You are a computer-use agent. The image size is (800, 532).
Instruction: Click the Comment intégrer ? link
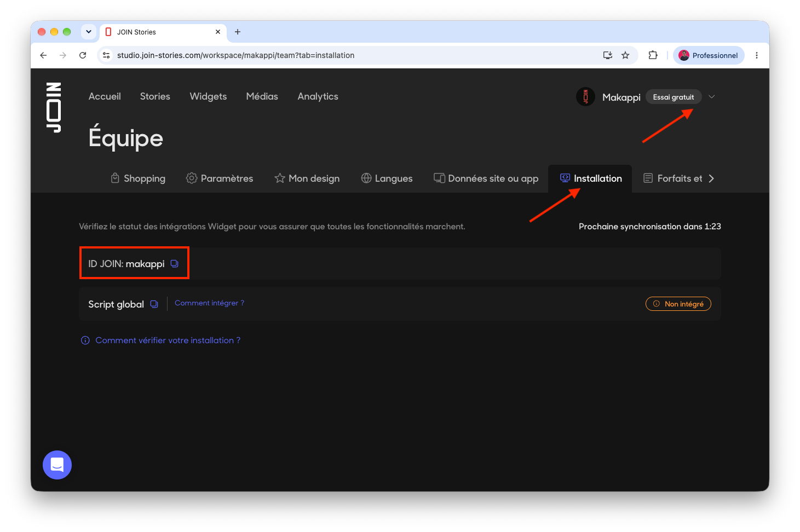click(x=210, y=303)
